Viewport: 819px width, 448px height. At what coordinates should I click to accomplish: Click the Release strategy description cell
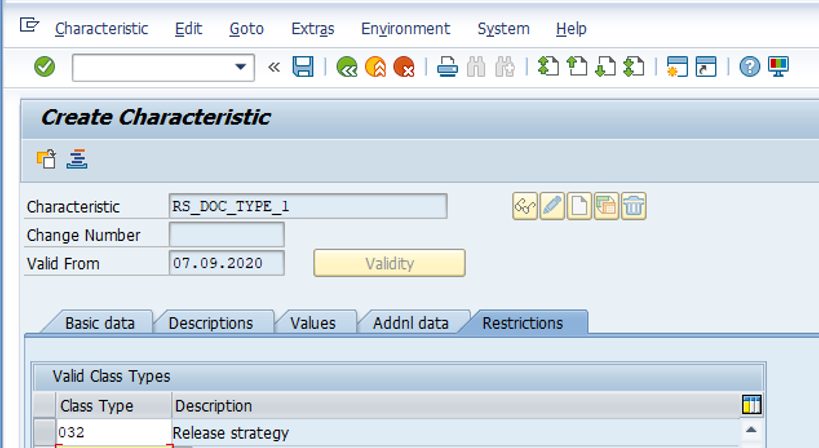tap(455, 432)
